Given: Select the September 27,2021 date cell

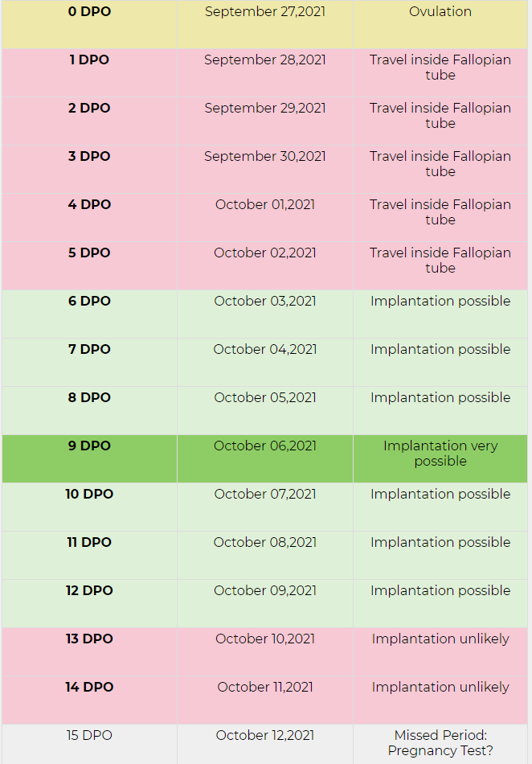Looking at the screenshot, I should pos(264,12).
